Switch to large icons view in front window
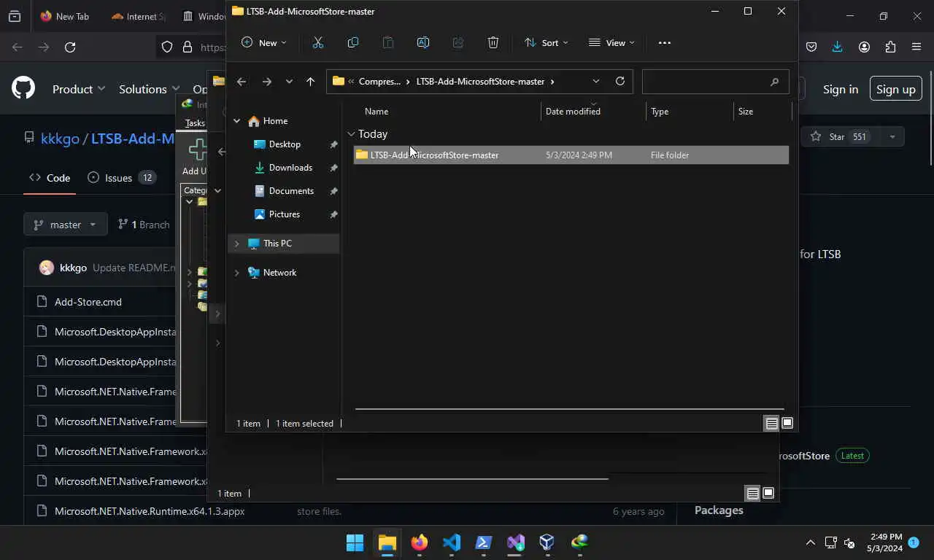This screenshot has height=560, width=934. [787, 424]
